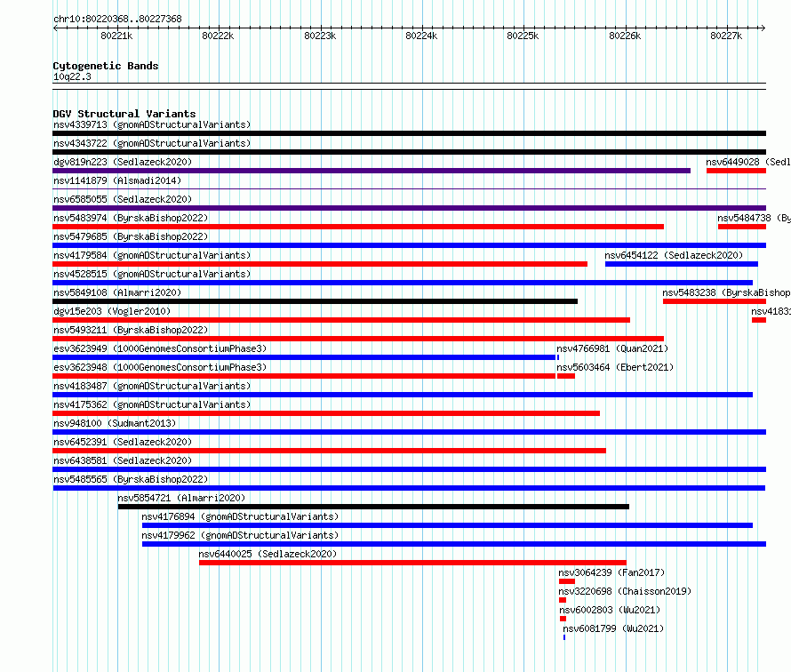
Task: Select nsv6440025 Sedlazeck2020 label
Action: click(x=268, y=554)
